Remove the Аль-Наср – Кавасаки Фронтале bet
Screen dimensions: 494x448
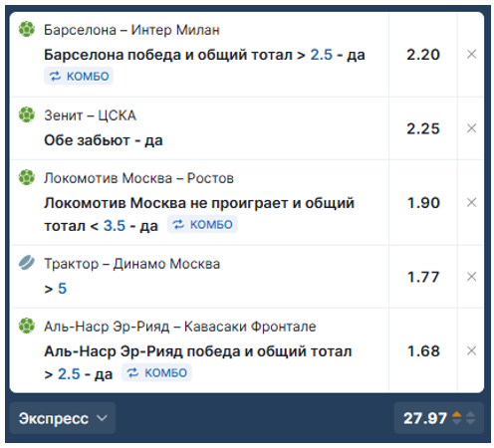471,350
